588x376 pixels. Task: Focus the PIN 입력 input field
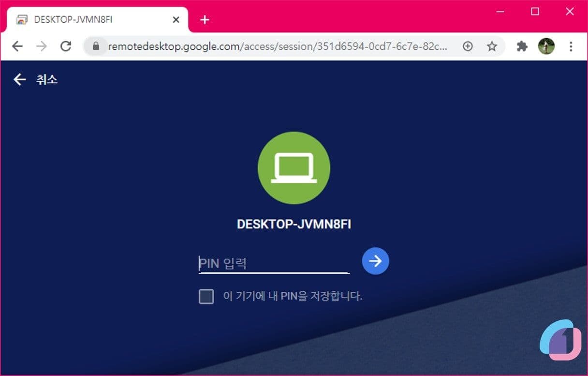click(x=274, y=263)
